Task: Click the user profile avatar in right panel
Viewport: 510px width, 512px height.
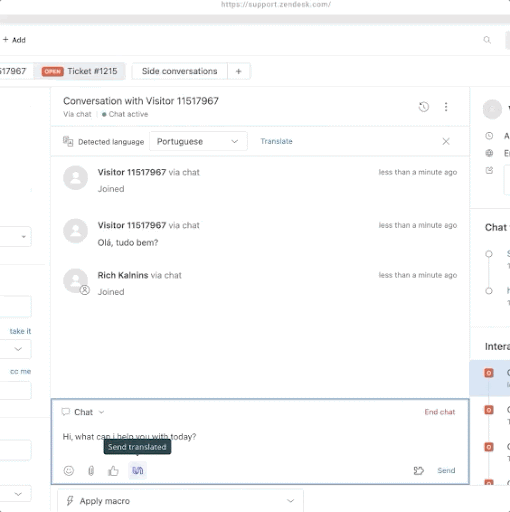Action: tap(492, 109)
